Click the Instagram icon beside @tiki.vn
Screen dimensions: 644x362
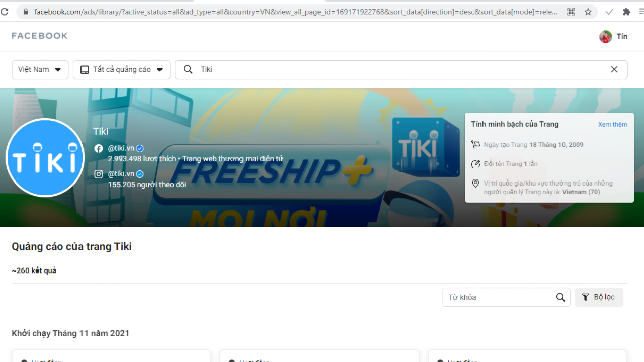point(99,174)
